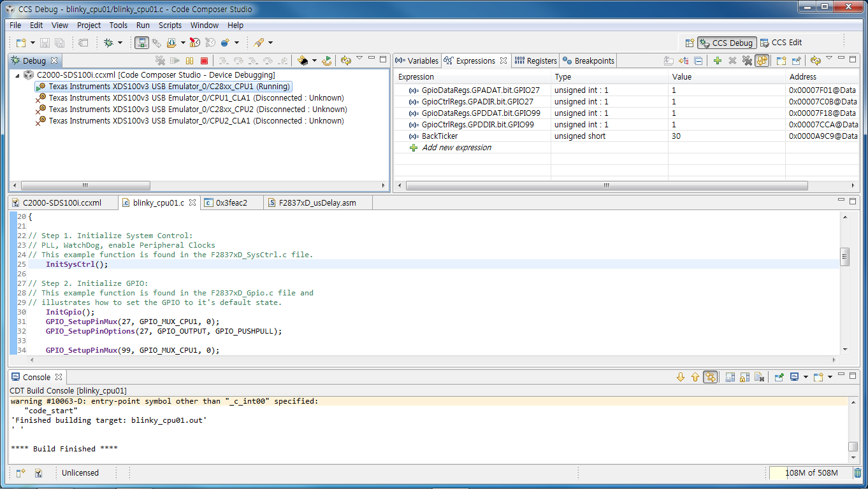Click the down arrow Next Error icon in Console

pos(681,377)
